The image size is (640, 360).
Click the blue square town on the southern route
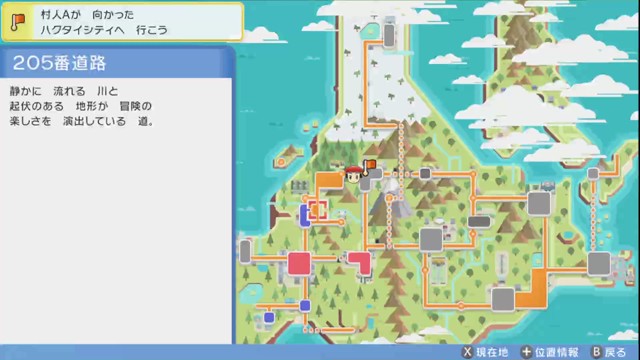click(x=305, y=305)
